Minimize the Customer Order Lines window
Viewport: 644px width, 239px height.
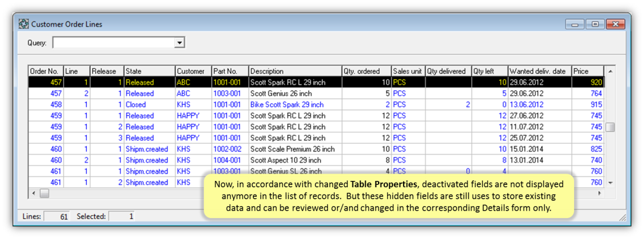(x=576, y=24)
